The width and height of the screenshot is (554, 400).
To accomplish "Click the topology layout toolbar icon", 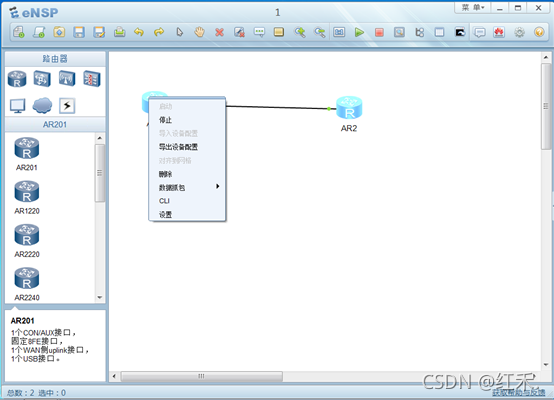I will 419,33.
